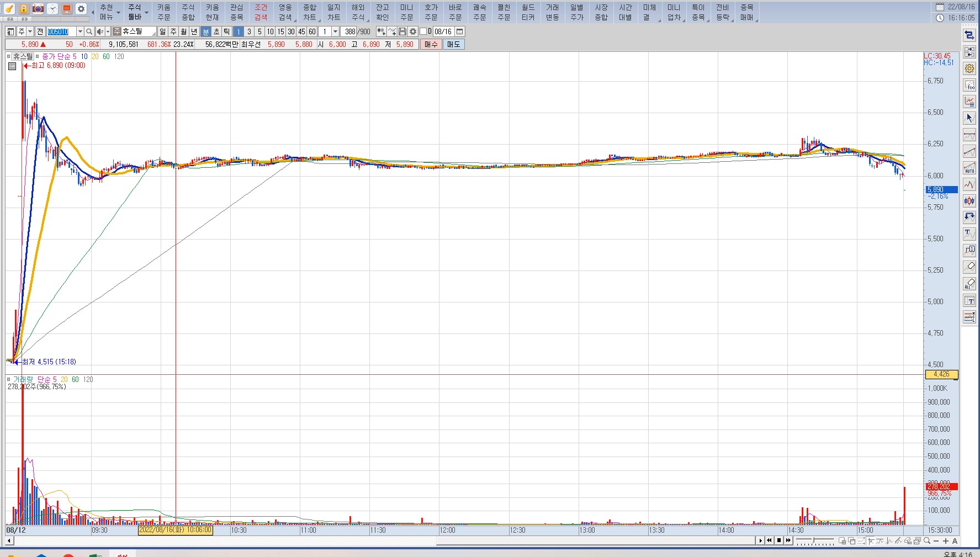This screenshot has width=980, height=557.
Task: Open the stock code history dropdown arrow
Action: click(x=80, y=31)
